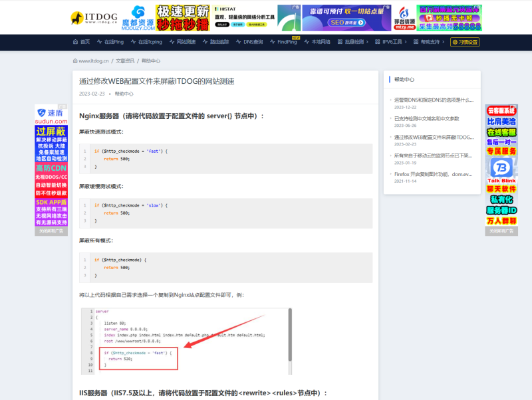
Task: Open article 运营商DNS和指定DNS的选项是什么
Action: (434, 99)
